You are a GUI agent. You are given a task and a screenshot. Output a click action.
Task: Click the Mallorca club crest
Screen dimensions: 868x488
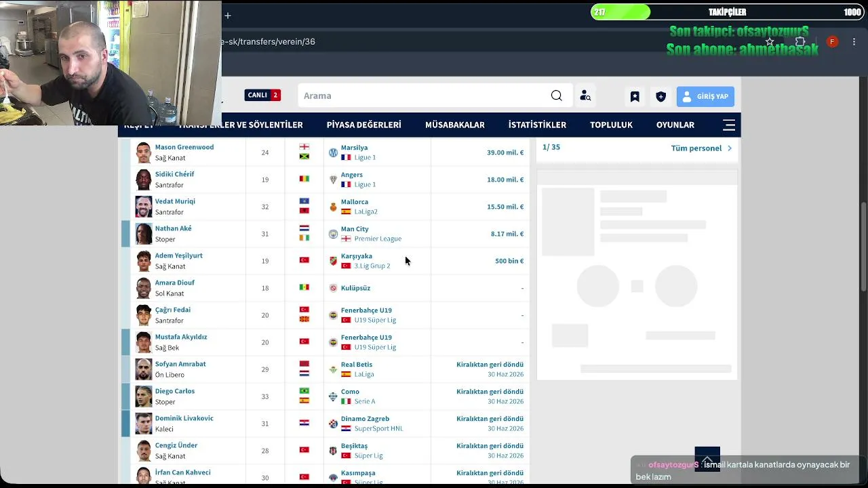333,207
